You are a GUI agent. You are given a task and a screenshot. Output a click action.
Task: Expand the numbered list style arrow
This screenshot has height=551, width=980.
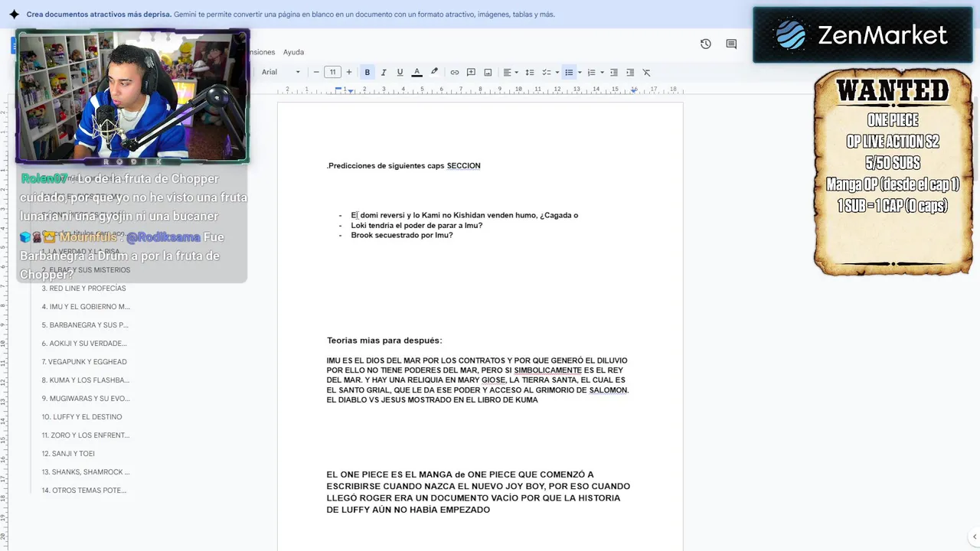[602, 72]
